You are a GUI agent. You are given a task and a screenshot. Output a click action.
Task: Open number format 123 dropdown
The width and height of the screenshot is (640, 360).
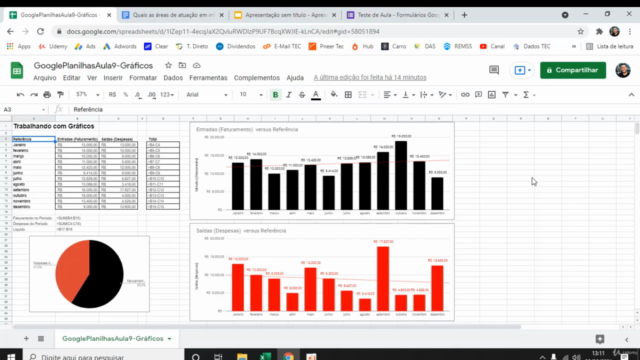(x=167, y=95)
